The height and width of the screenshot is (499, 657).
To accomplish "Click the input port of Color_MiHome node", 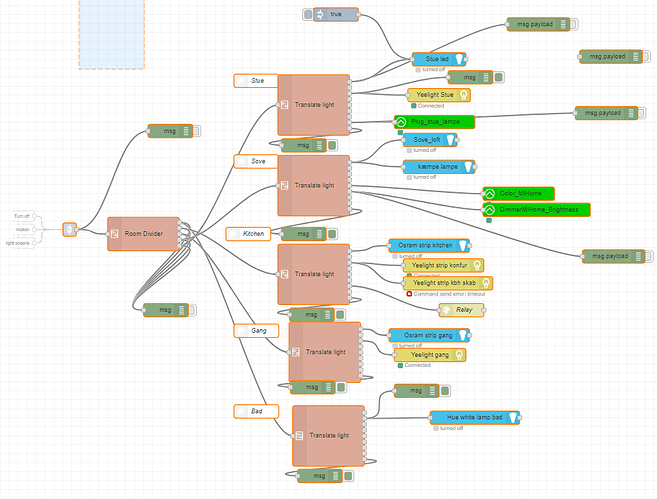I will [483, 194].
